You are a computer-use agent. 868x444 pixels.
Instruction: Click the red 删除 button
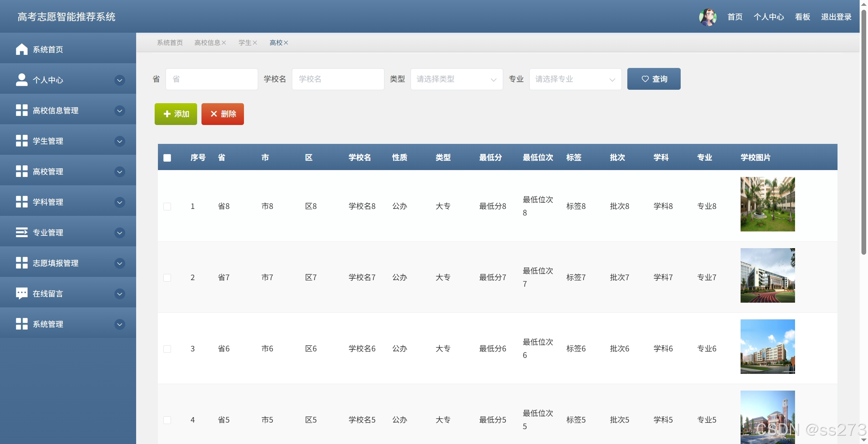[x=223, y=114]
